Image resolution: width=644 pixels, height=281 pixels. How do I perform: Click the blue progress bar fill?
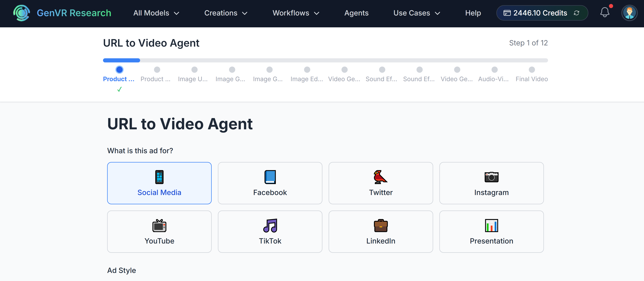pyautogui.click(x=121, y=60)
